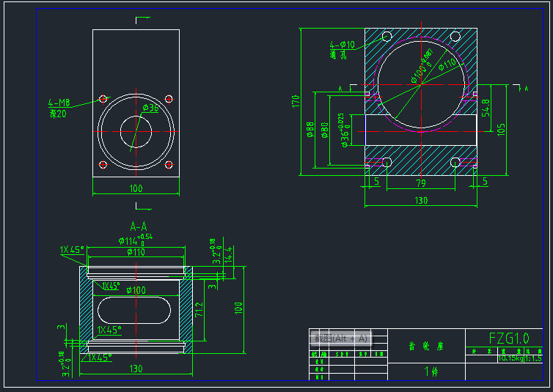Image resolution: width=553 pixels, height=392 pixels.
Task: Select the diagonal ø100 +0.087 label in hatched view
Action: [422, 67]
